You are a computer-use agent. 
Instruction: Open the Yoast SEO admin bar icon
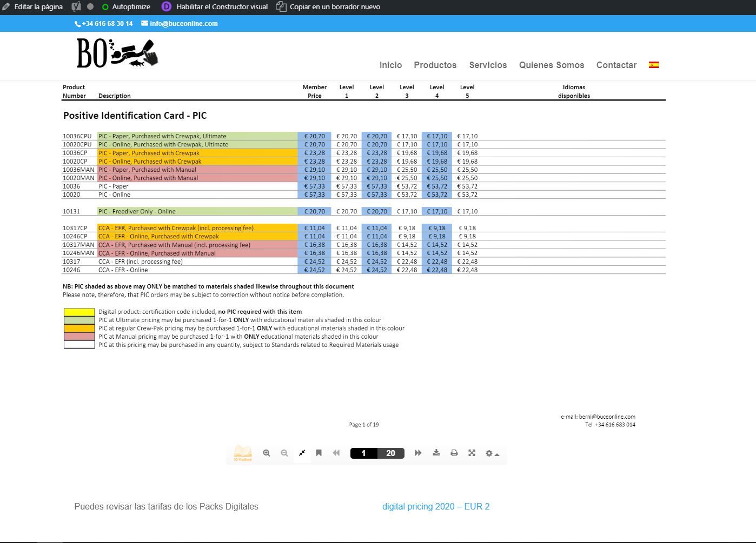[x=76, y=7]
